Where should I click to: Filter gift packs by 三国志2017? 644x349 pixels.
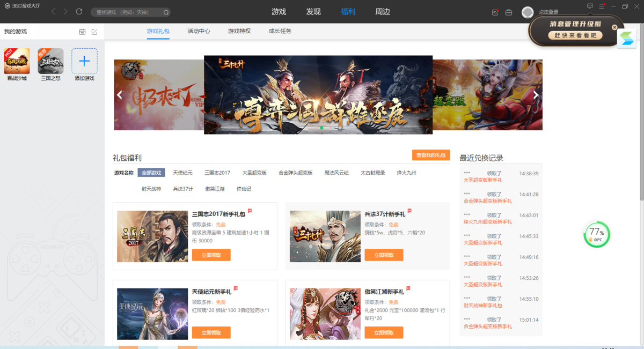(x=217, y=173)
